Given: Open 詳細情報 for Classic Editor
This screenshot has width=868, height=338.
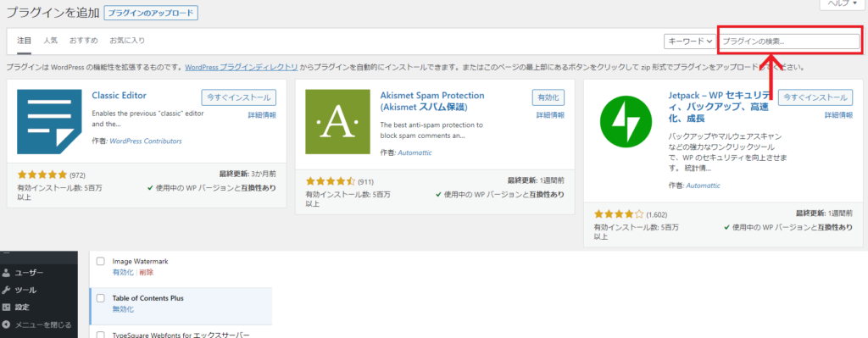Looking at the screenshot, I should [x=262, y=115].
